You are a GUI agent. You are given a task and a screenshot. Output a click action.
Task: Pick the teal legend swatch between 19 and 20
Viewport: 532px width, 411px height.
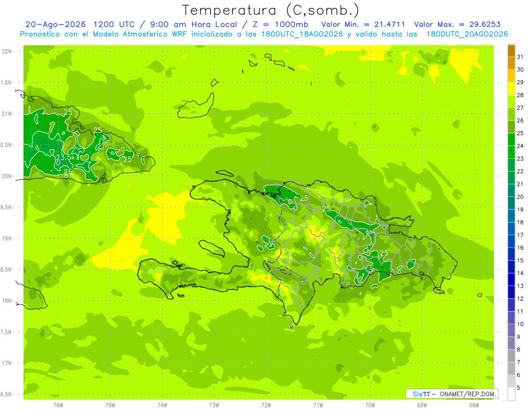coord(511,203)
